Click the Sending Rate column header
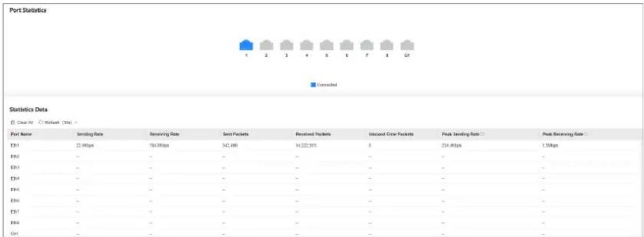The height and width of the screenshot is (237, 644). tap(89, 135)
